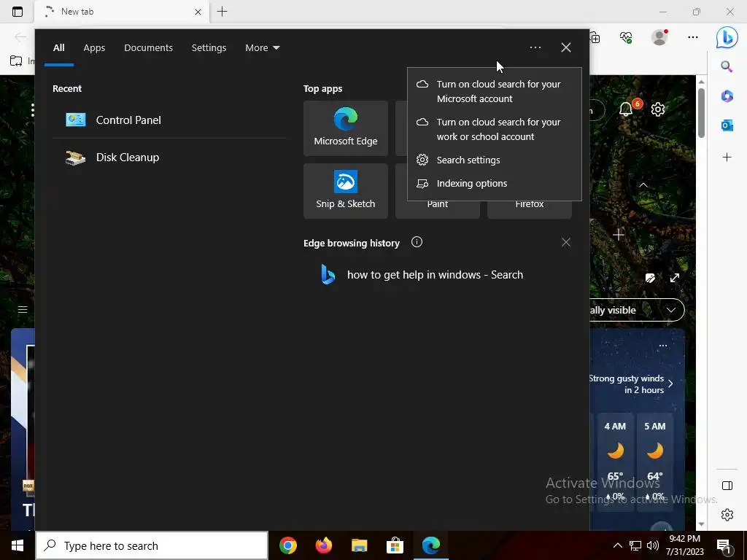Image resolution: width=747 pixels, height=560 pixels.
Task: Open a new tab in Edge
Action: pyautogui.click(x=222, y=12)
